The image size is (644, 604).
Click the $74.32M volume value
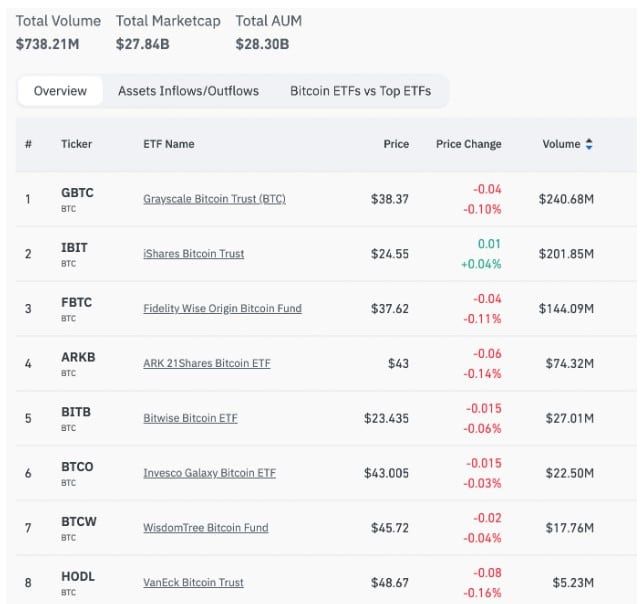pos(570,363)
